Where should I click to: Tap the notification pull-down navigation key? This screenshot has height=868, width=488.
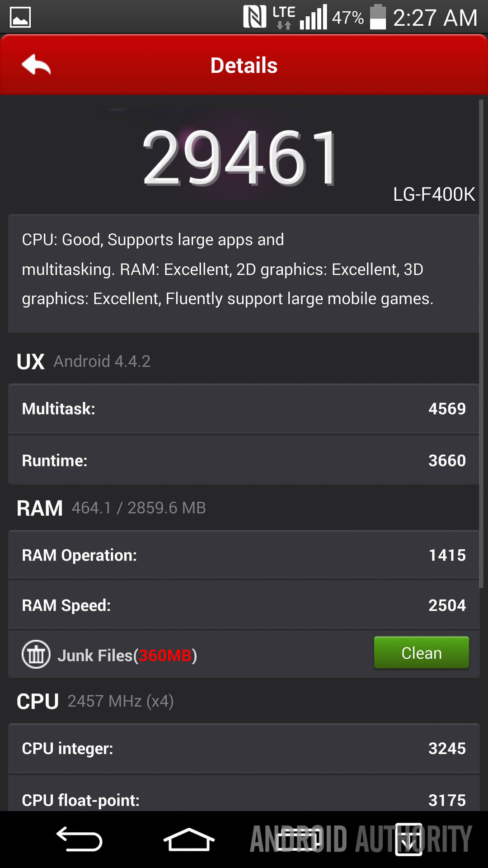point(409,840)
